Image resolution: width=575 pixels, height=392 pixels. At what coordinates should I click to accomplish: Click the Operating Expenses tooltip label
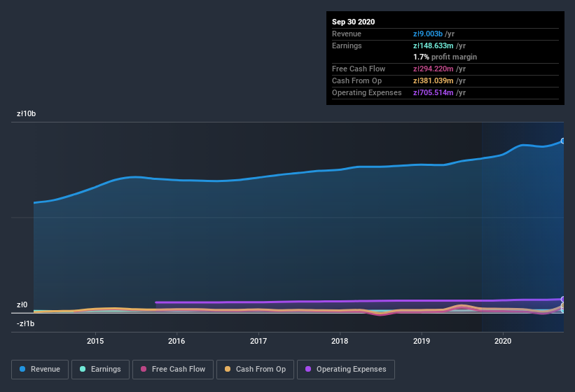367,92
